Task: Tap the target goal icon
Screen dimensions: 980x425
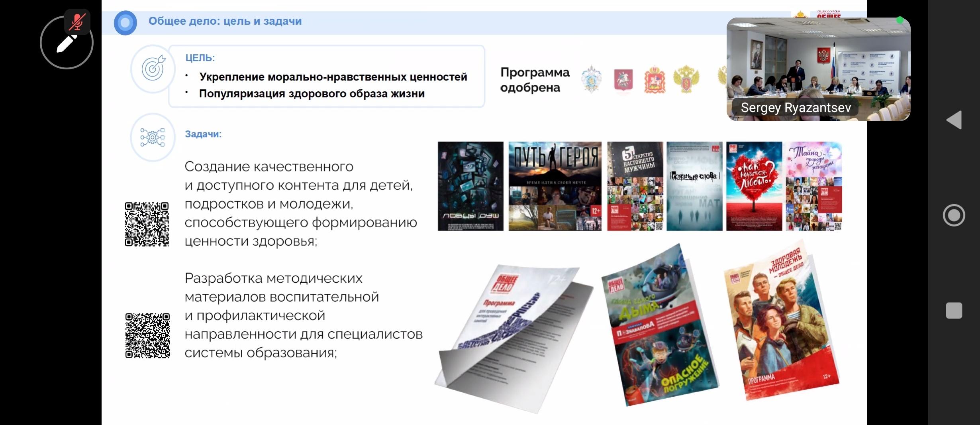Action: click(x=153, y=69)
